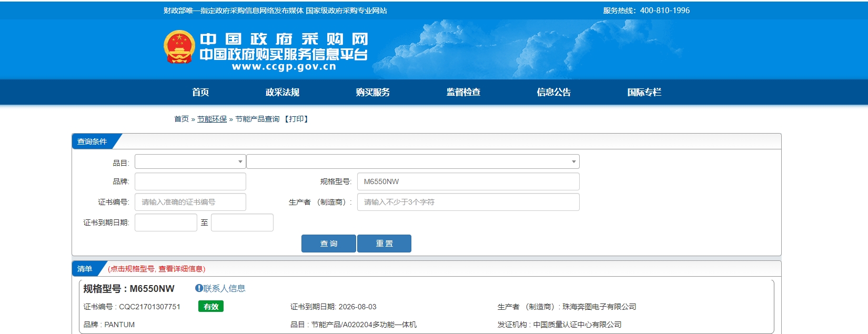Click the national emblem logo icon

coord(179,47)
